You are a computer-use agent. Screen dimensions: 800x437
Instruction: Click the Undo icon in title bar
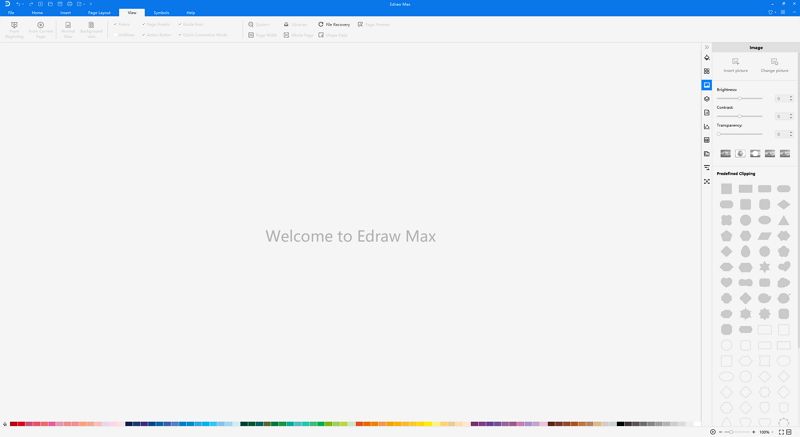tap(18, 4)
